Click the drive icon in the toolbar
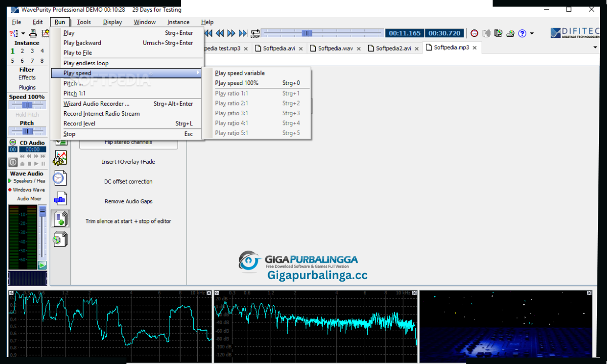 tap(510, 33)
